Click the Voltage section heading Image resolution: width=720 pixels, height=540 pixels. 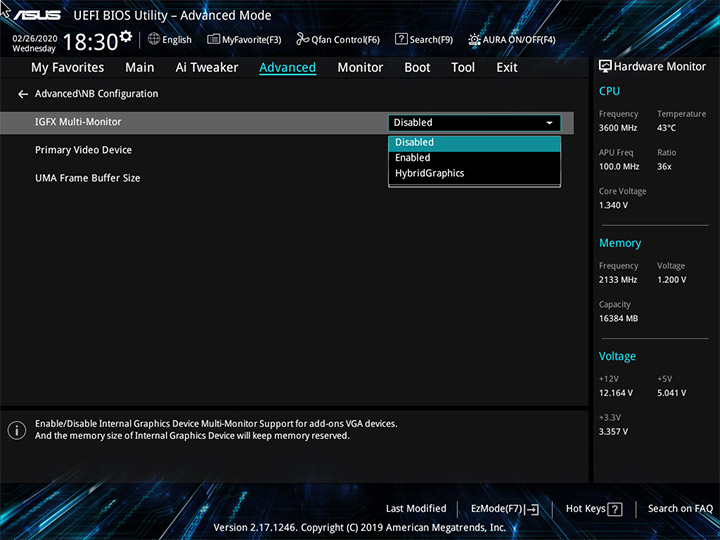click(x=617, y=356)
